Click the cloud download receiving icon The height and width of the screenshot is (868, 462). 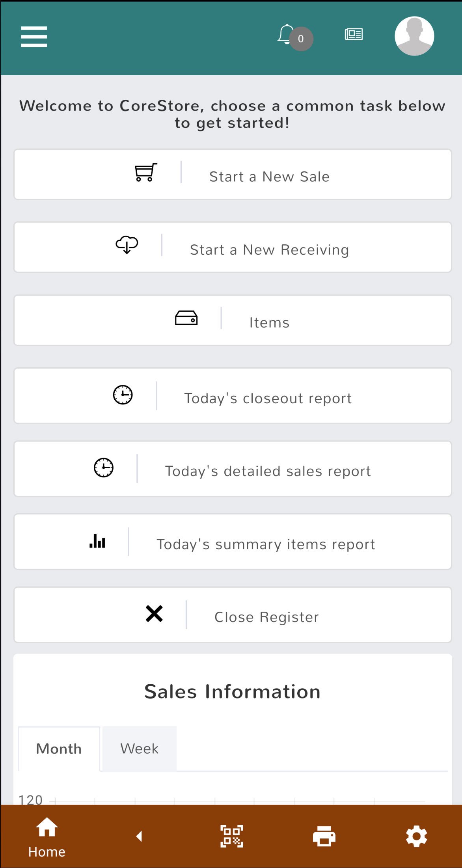(127, 245)
